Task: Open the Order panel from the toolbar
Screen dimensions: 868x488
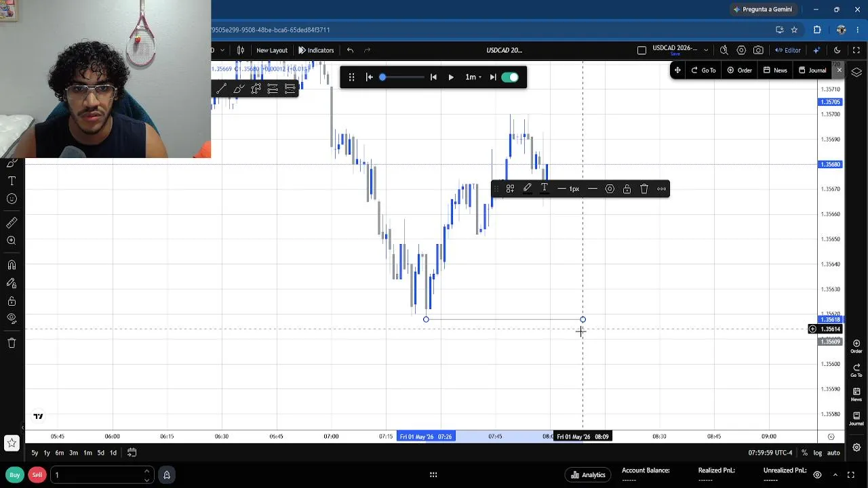Action: coord(739,70)
